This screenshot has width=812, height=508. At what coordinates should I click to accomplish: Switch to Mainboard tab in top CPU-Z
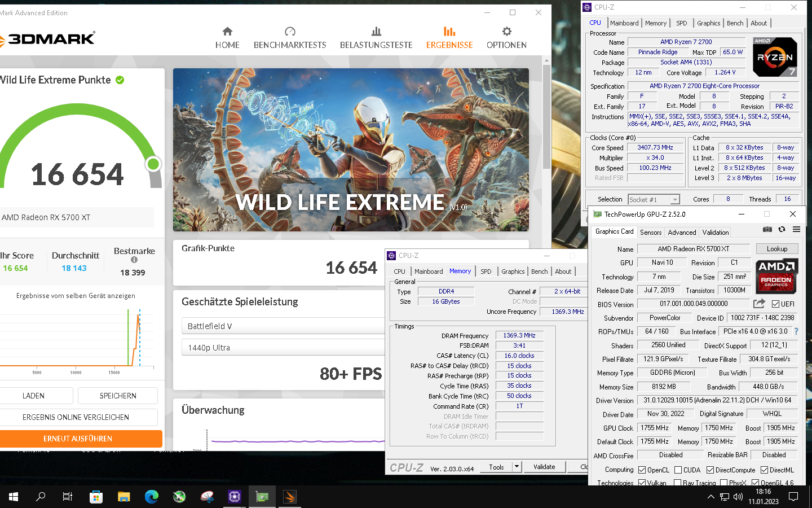(x=624, y=23)
